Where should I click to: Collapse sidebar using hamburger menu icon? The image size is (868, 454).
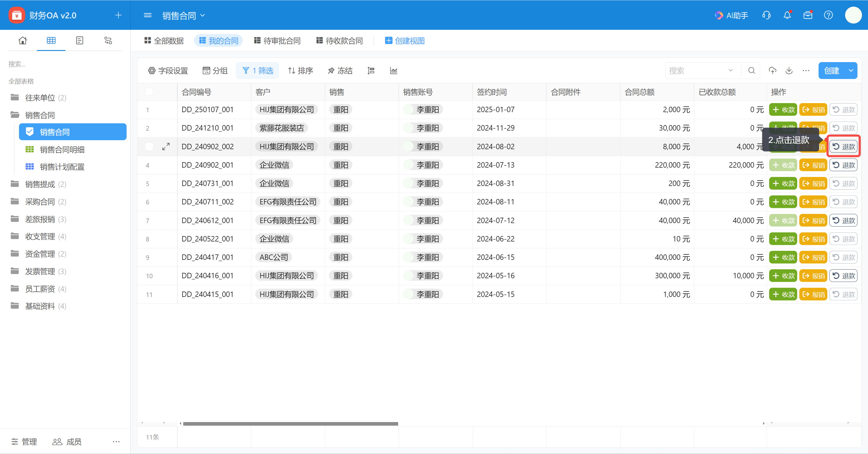148,15
